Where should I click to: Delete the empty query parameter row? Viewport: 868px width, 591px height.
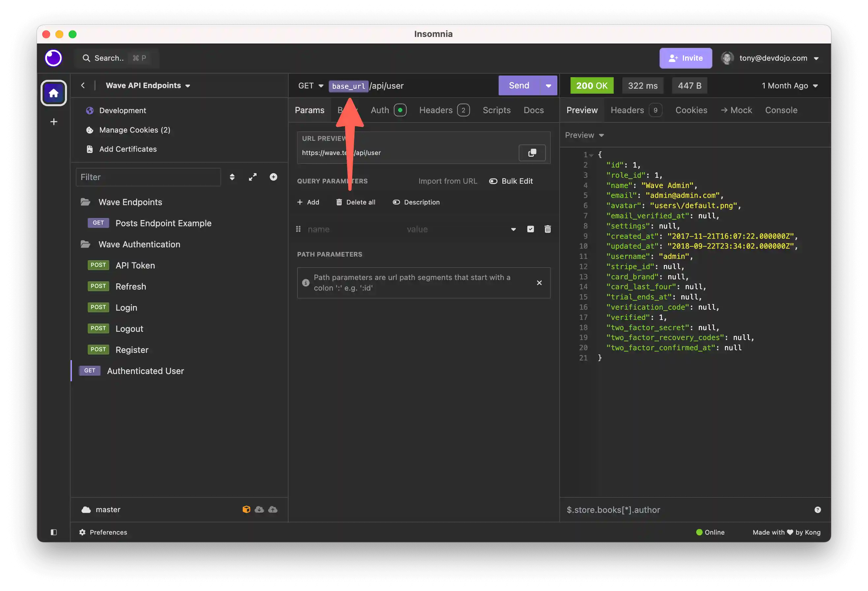(547, 229)
